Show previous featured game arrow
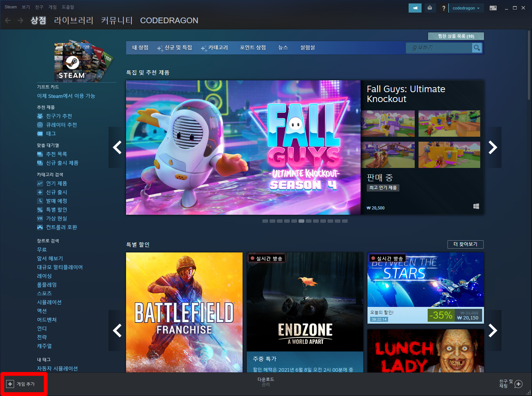 [x=117, y=147]
